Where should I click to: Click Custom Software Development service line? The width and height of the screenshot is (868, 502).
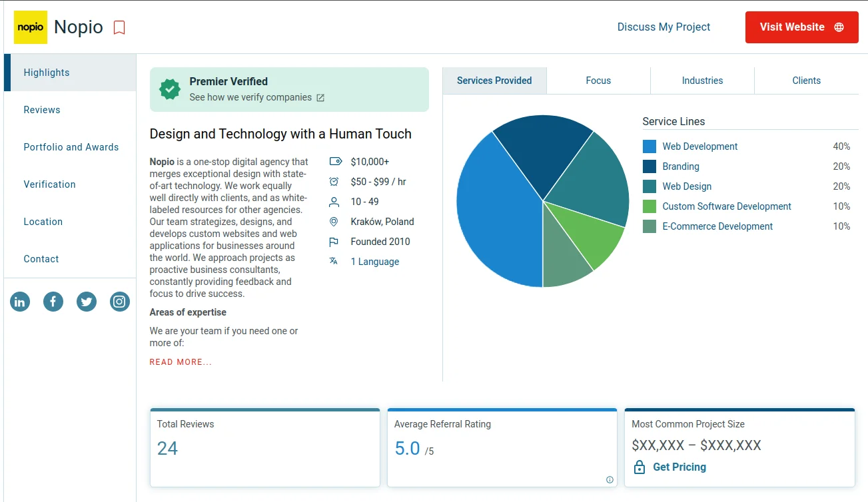click(727, 206)
